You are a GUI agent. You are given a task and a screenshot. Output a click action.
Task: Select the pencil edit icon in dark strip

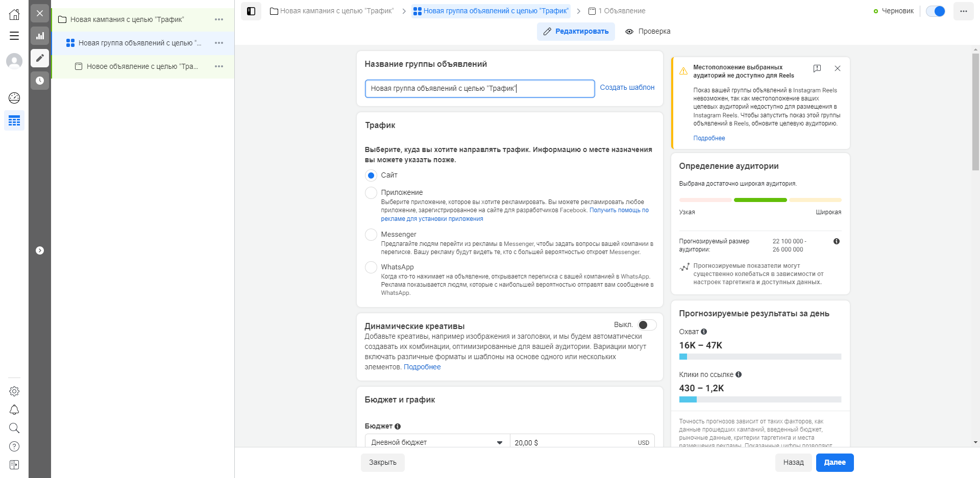tap(40, 58)
